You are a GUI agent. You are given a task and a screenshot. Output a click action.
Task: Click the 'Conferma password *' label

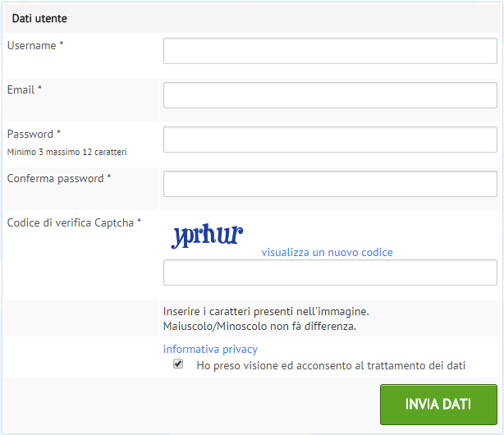coord(59,178)
